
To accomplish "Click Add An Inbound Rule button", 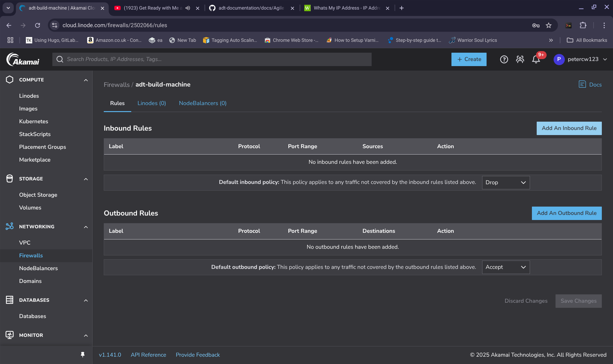I will [x=569, y=128].
